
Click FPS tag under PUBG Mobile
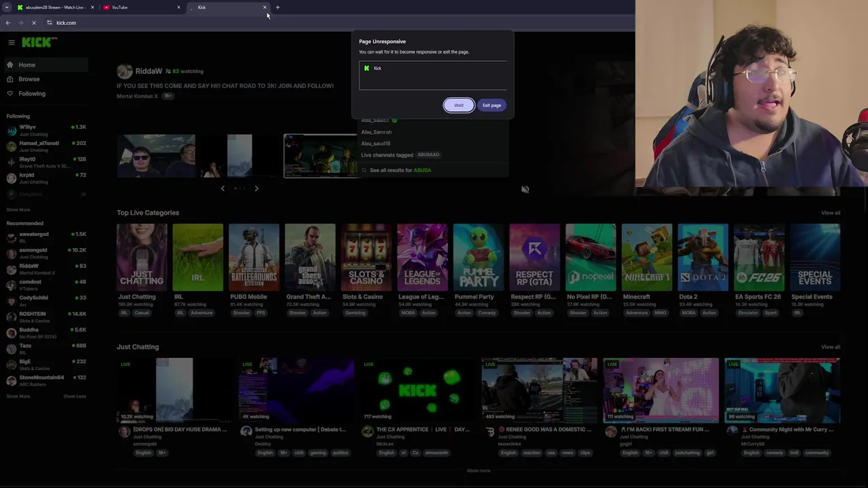click(261, 313)
